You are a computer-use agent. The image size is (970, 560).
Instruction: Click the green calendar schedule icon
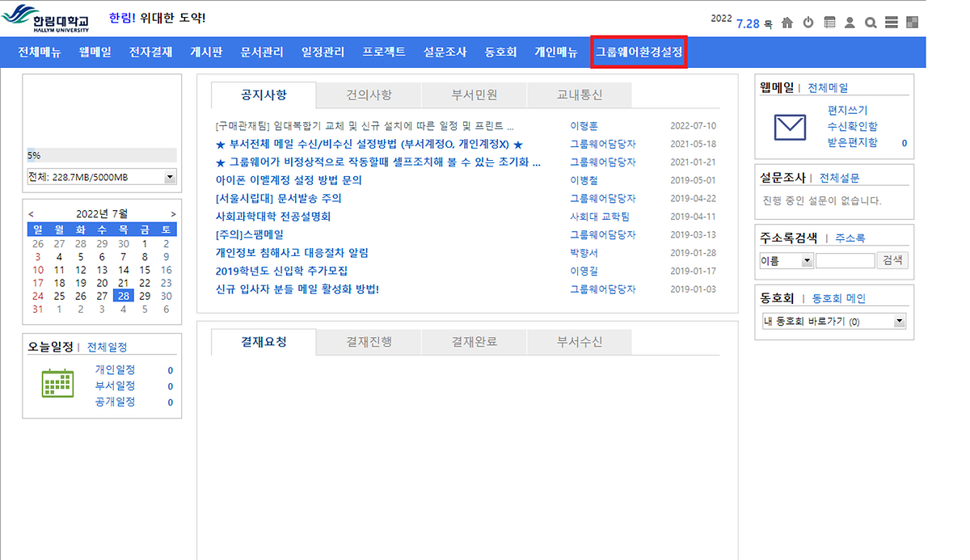click(57, 384)
